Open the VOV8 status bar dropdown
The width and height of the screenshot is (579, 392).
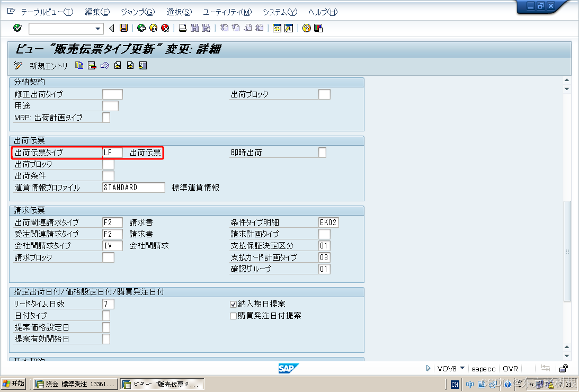point(462,368)
